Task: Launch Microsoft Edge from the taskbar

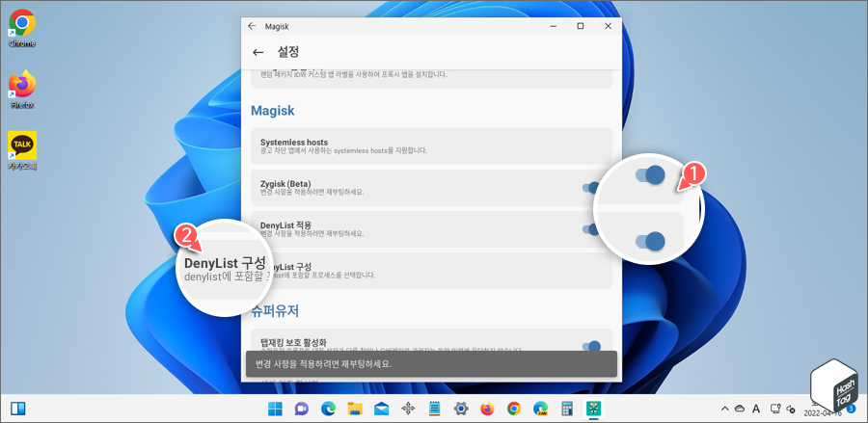Action: (x=328, y=409)
